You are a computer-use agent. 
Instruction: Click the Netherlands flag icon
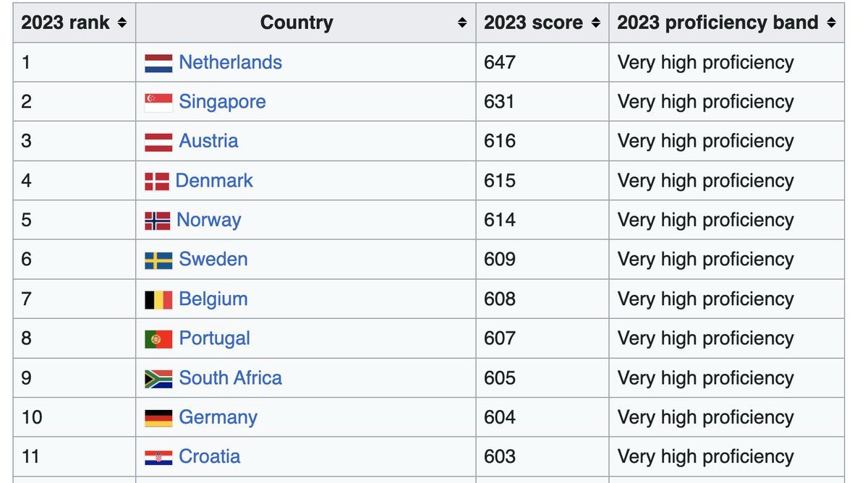point(158,63)
